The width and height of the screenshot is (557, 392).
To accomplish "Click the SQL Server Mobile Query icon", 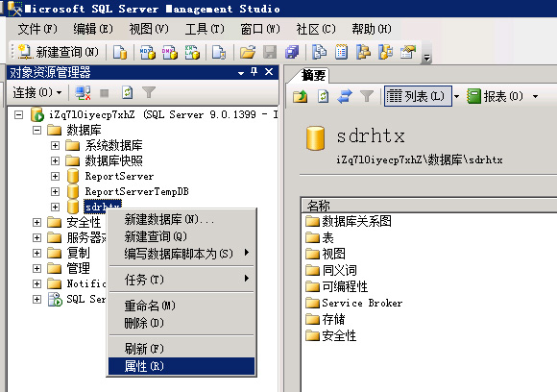I will 219,52.
